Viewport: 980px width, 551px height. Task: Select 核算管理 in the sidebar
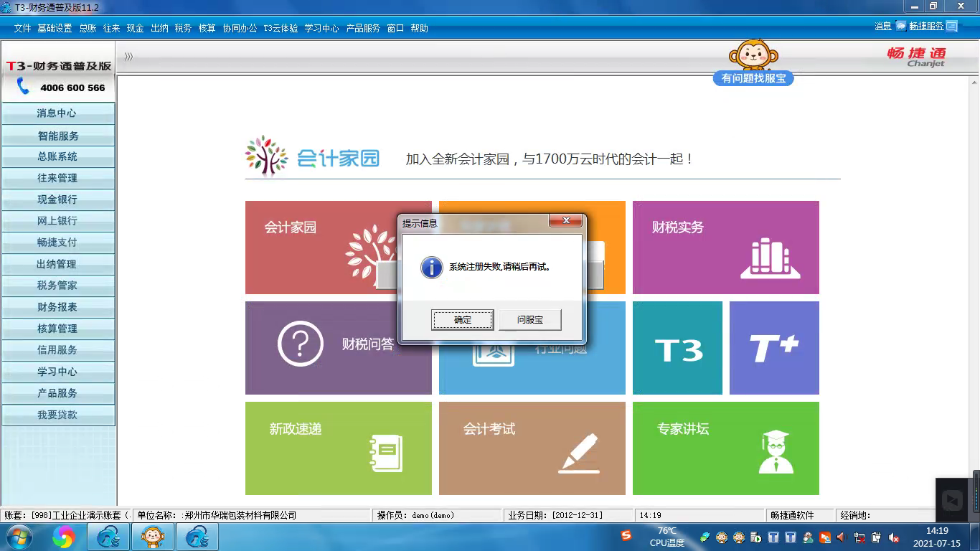58,329
